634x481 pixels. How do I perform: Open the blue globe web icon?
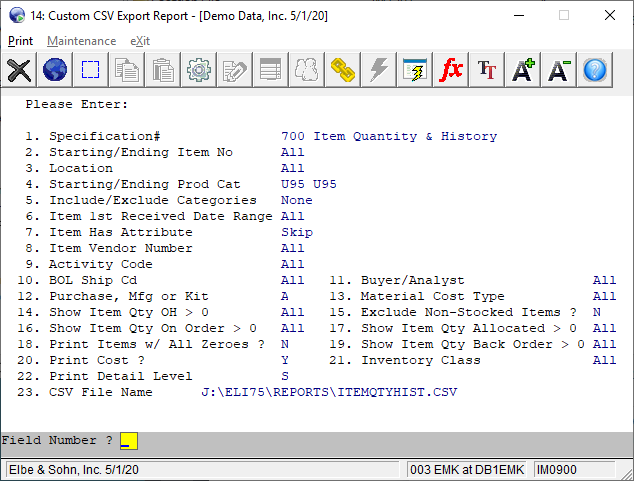55,70
